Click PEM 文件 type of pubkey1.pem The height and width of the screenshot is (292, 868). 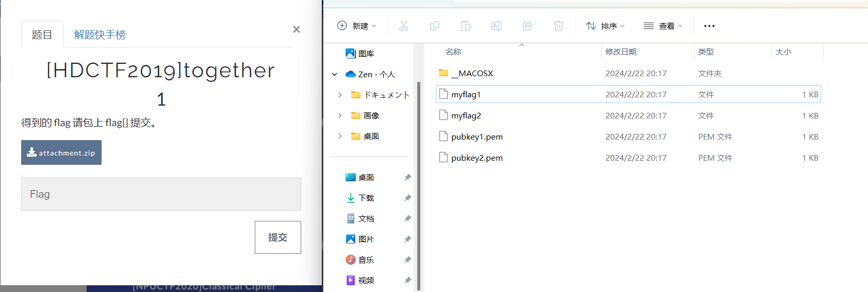tap(715, 136)
